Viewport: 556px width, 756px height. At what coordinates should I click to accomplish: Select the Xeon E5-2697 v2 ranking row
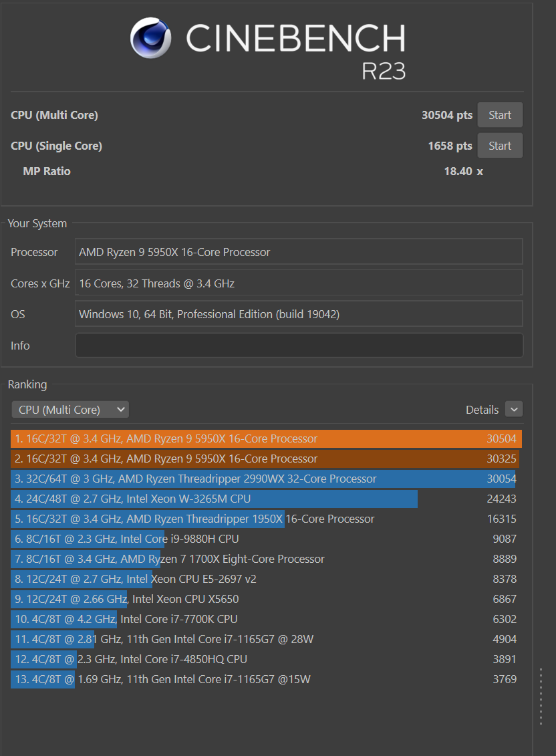266,579
